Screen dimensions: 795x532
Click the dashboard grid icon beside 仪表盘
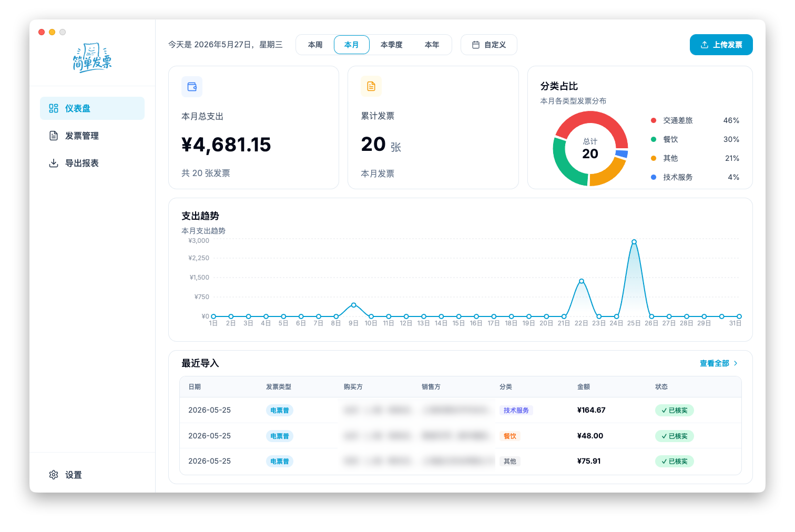coord(54,108)
